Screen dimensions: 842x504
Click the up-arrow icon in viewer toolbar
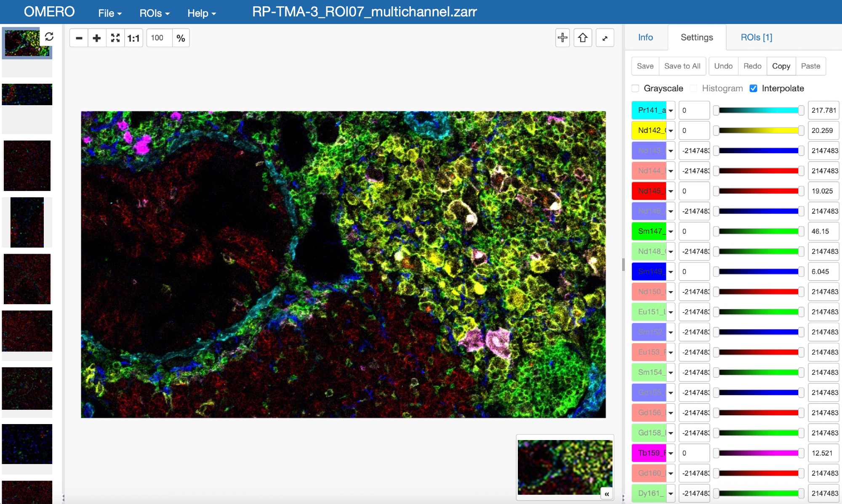[x=583, y=38]
